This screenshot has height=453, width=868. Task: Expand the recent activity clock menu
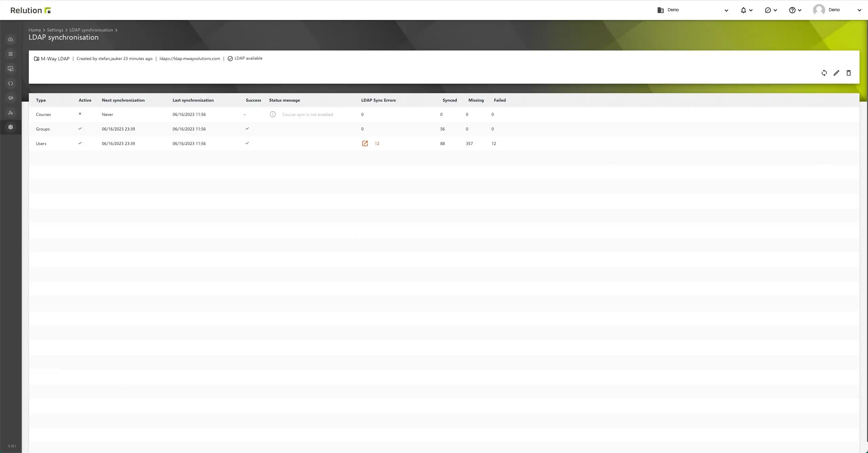[x=771, y=10]
